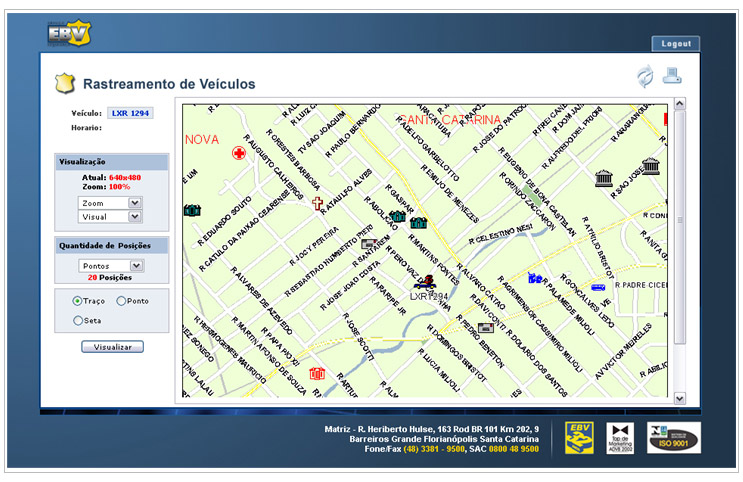Click the Logout button
The image size is (743, 482).
tap(675, 44)
